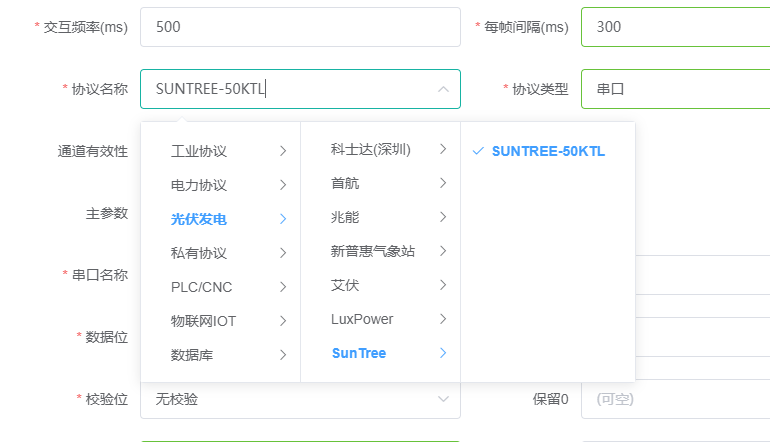Image resolution: width=770 pixels, height=442 pixels.
Task: Click the LuxPower arrow icon
Action: (x=443, y=319)
